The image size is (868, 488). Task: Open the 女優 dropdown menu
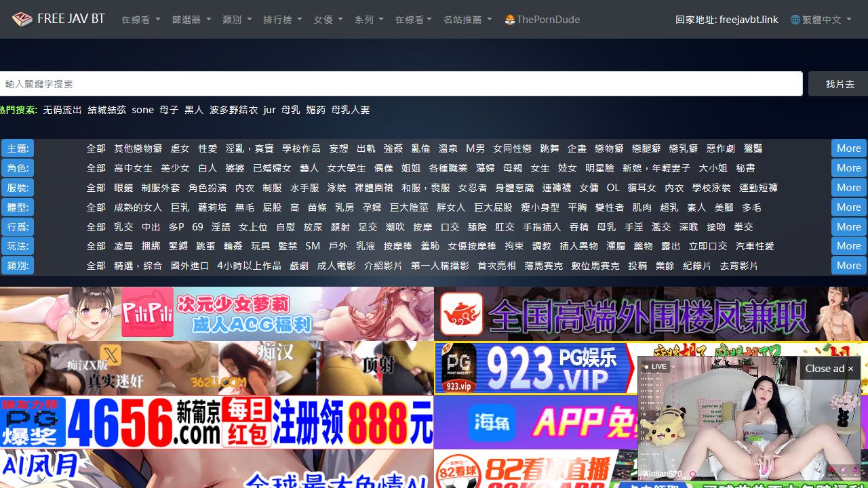(328, 20)
